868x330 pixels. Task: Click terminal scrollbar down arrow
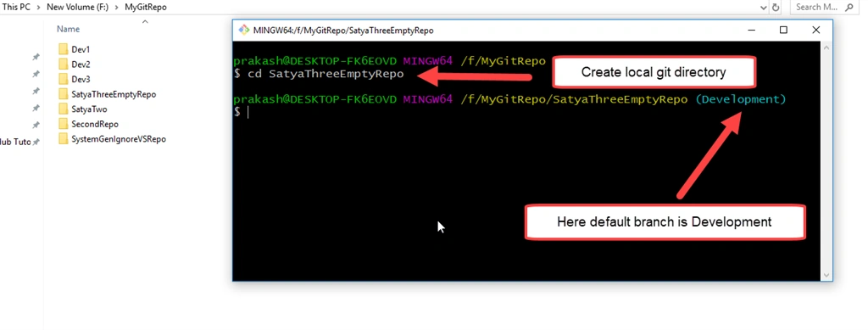(x=826, y=275)
